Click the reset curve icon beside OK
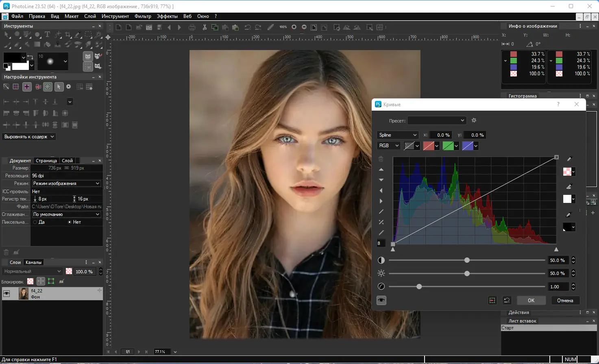Screen dimensions: 599x364 point(507,301)
